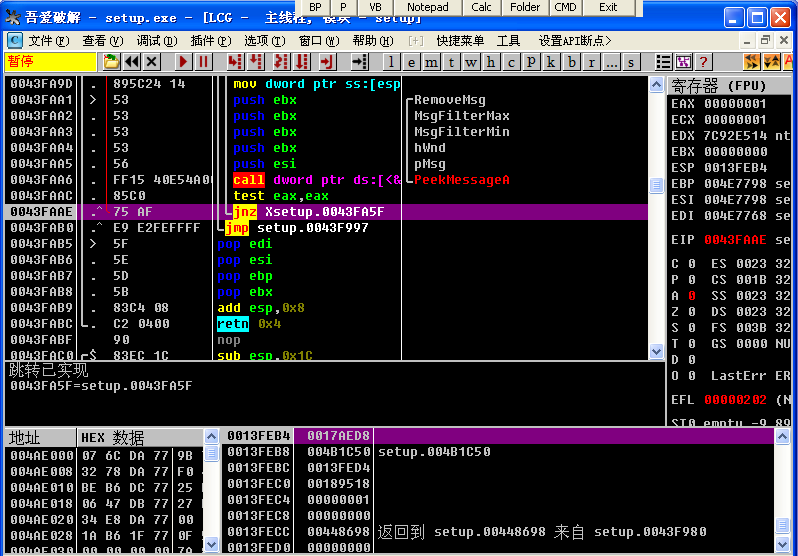Click the stack pane scroll up arrow

coord(783,437)
